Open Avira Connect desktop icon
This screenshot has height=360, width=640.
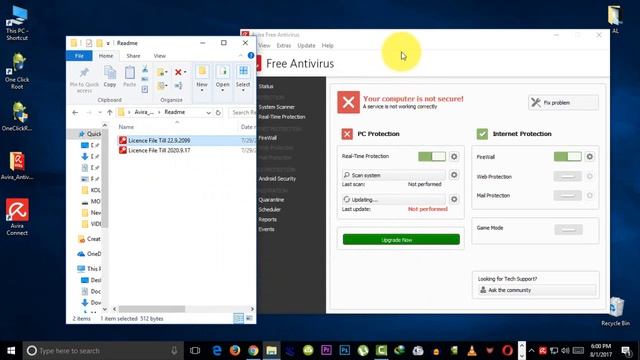tap(17, 217)
